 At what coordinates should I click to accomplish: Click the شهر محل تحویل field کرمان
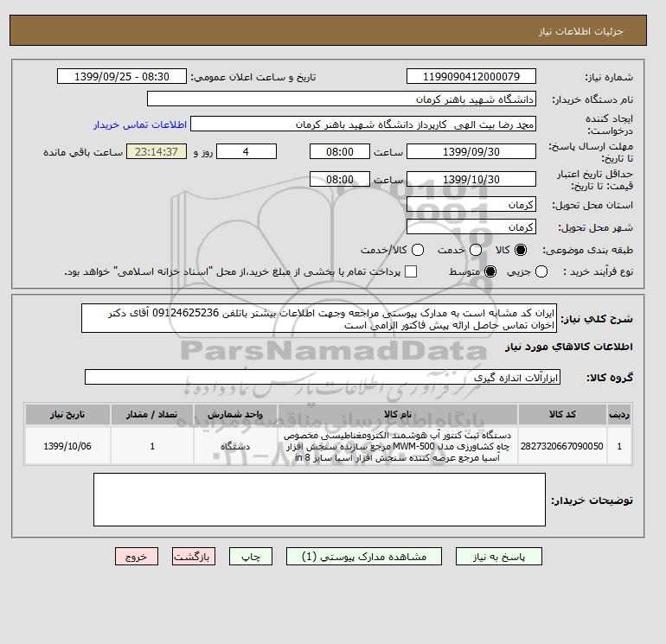tap(471, 227)
